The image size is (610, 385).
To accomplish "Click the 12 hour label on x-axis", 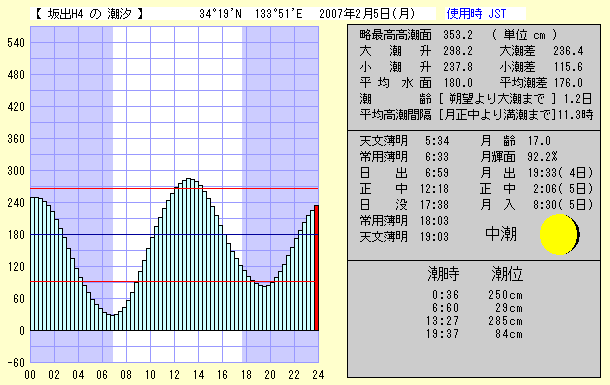I will click(x=174, y=375).
